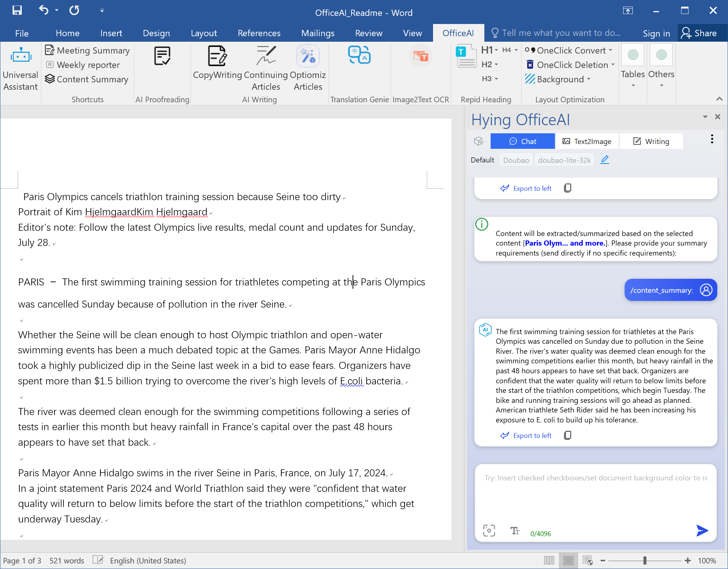728x569 pixels.
Task: Open Ribbon Display Options
Action: tap(628, 10)
